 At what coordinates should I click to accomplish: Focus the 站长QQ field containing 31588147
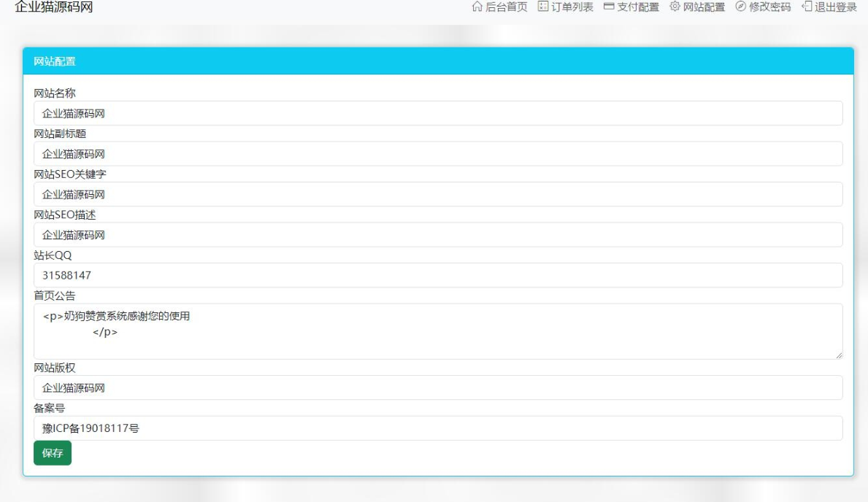pyautogui.click(x=438, y=275)
